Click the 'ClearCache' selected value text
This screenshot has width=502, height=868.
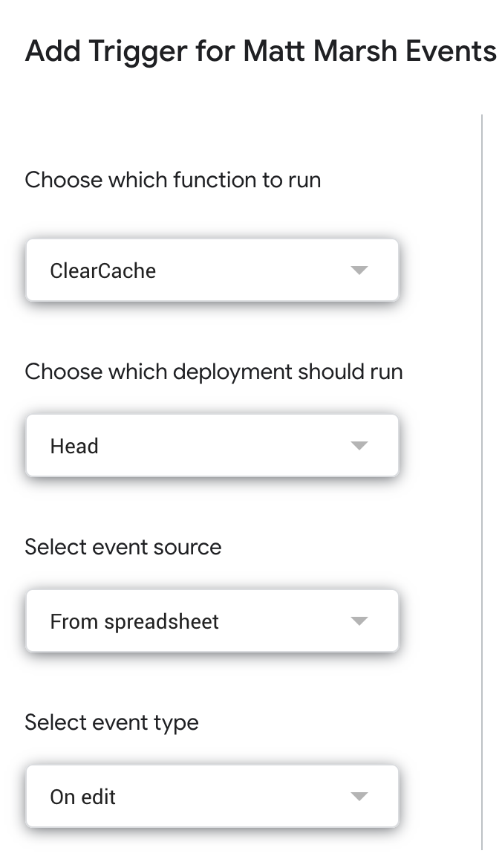pyautogui.click(x=102, y=271)
